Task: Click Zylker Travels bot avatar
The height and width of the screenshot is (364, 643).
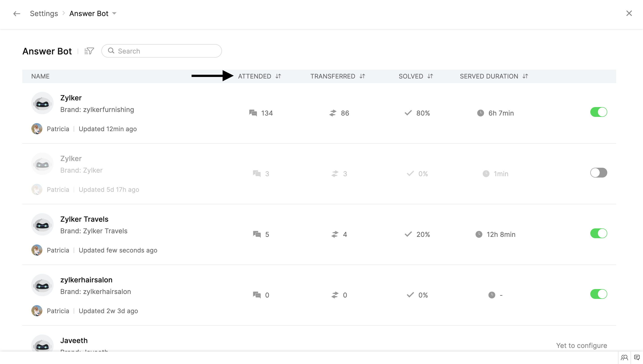Action: 42,225
